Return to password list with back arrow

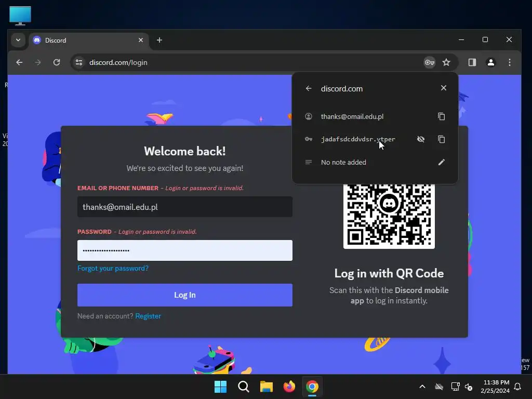click(x=309, y=88)
